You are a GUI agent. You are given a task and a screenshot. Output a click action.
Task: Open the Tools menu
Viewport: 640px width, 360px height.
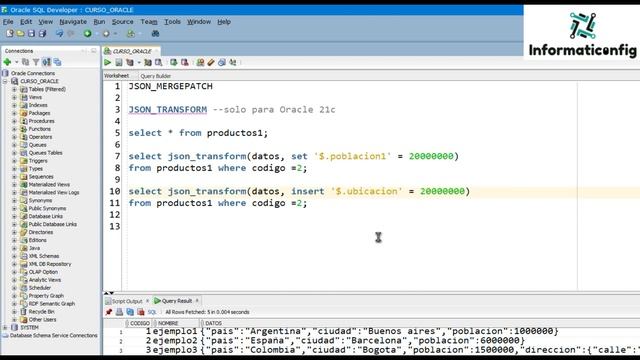(172, 22)
